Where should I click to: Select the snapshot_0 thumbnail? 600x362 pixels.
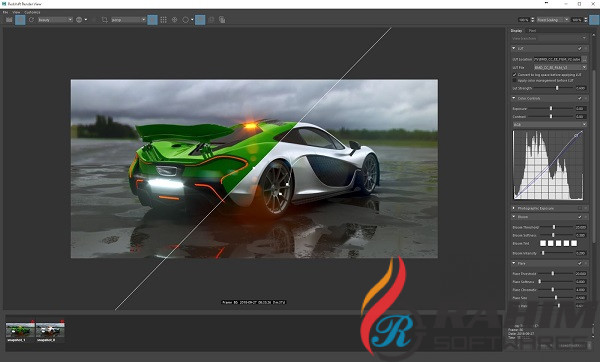50,330
